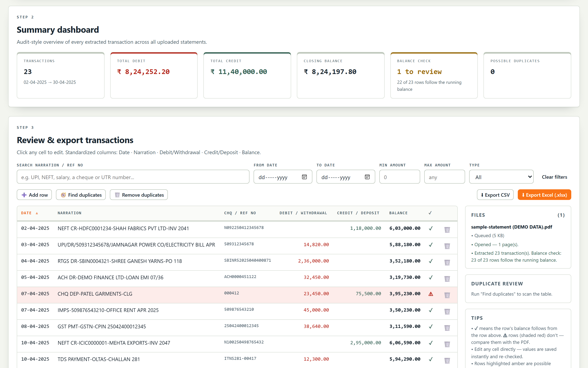Delete the TDS PAYMENT-OLTAS row via its trash icon
The image size is (588, 368).
(447, 360)
